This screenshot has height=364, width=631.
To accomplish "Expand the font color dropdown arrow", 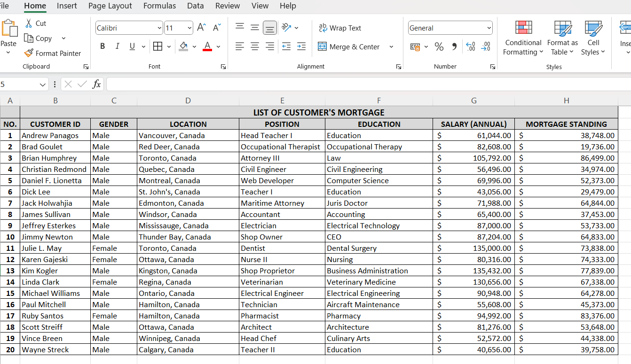I will pos(218,46).
